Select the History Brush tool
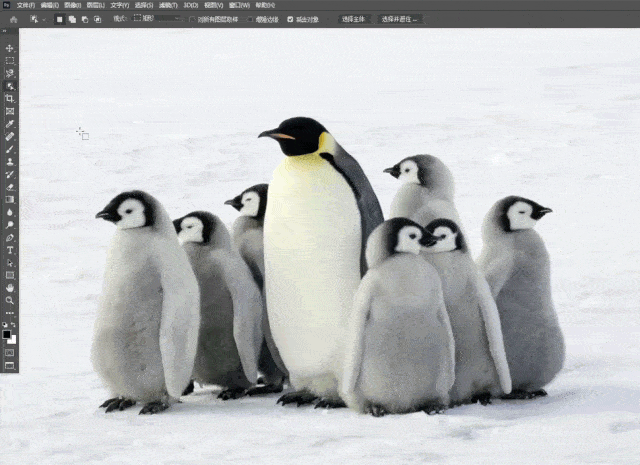The image size is (640, 465). pyautogui.click(x=9, y=174)
